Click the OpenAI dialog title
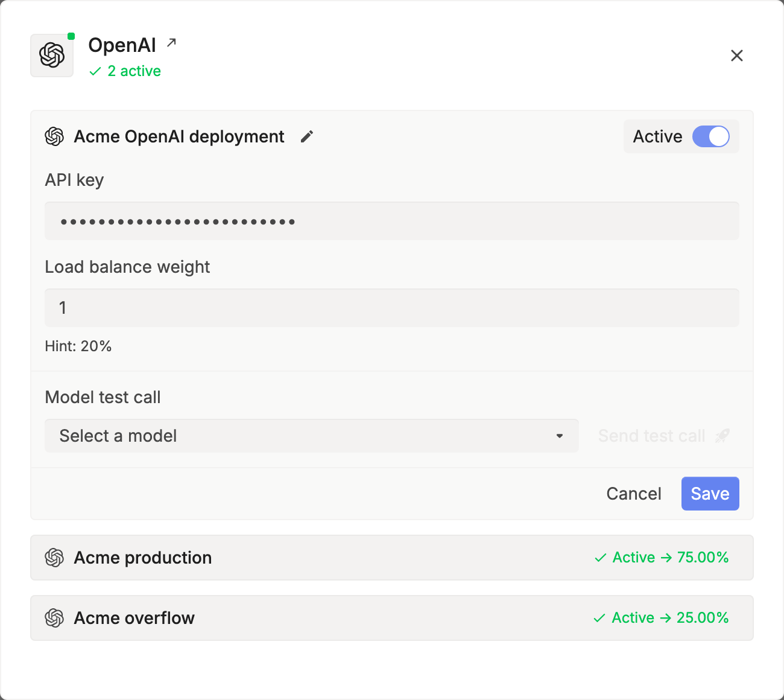 coord(122,45)
